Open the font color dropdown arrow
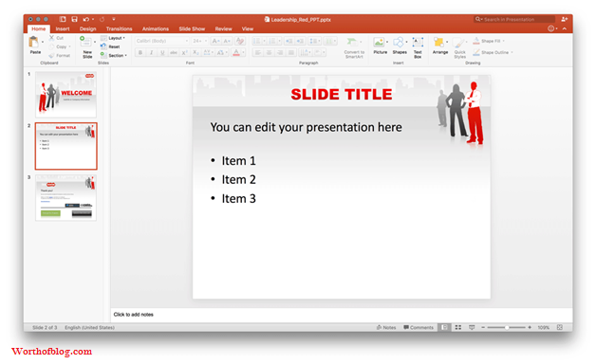Image resolution: width=596 pixels, height=364 pixels. 243,52
